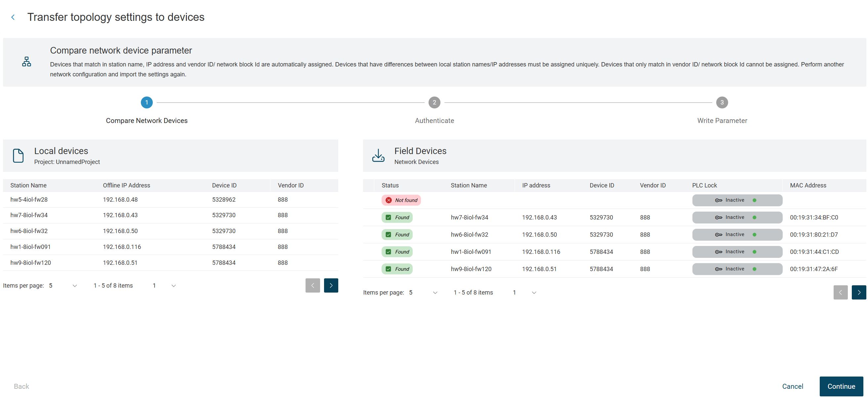
Task: Toggle PLC Lock for hw7-8iol-fw34
Action: pyautogui.click(x=737, y=217)
